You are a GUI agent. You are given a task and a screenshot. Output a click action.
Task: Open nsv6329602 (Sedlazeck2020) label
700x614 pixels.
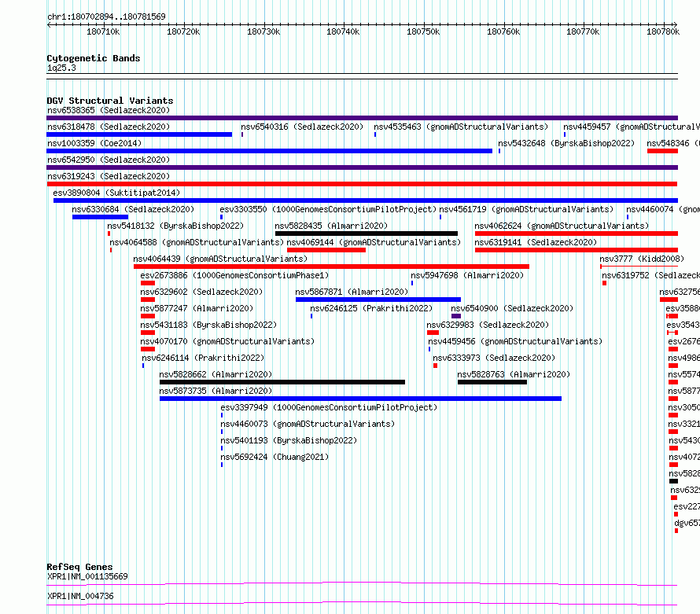[201, 292]
